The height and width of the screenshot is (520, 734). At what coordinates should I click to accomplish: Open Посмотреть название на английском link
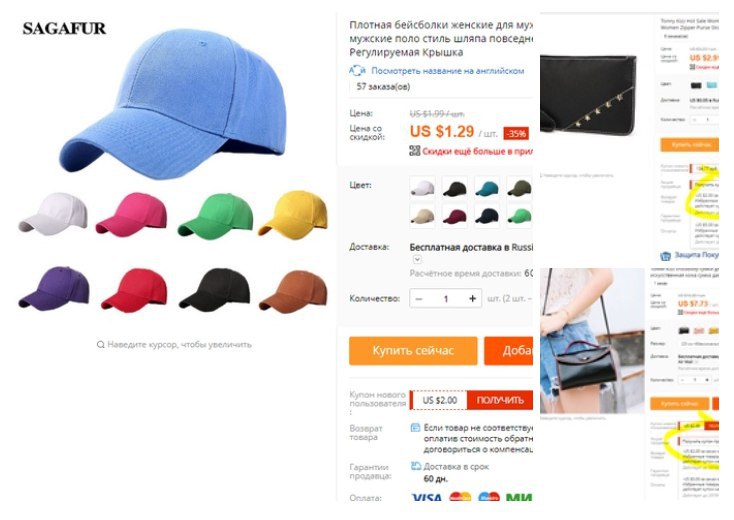[x=448, y=71]
